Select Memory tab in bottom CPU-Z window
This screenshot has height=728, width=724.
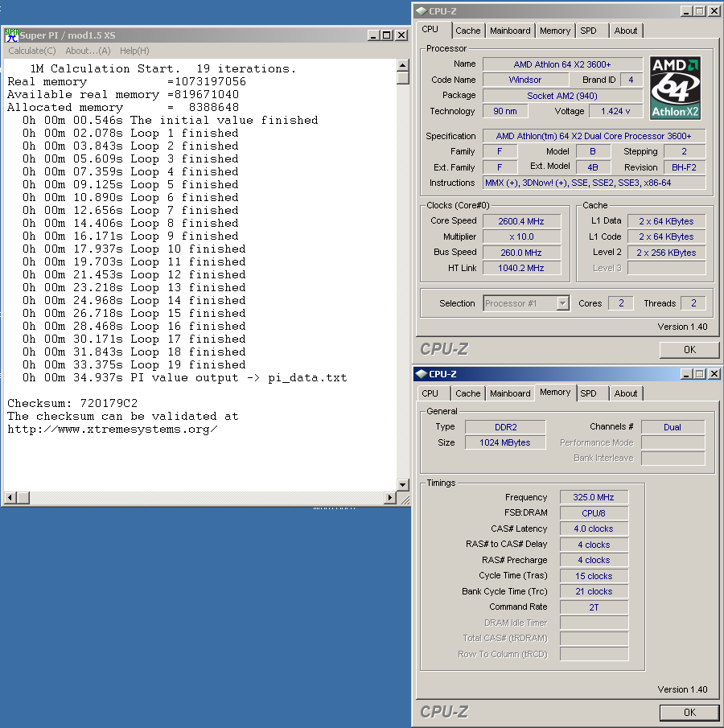[x=555, y=392]
